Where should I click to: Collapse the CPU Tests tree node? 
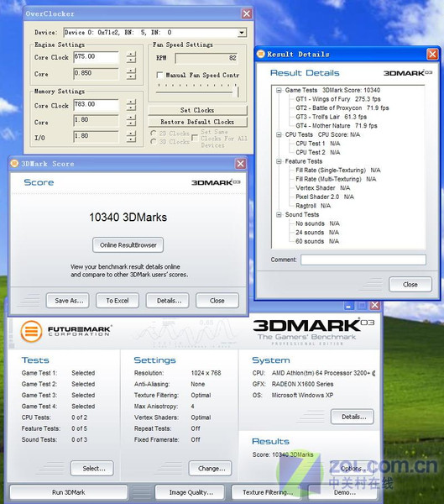point(279,134)
